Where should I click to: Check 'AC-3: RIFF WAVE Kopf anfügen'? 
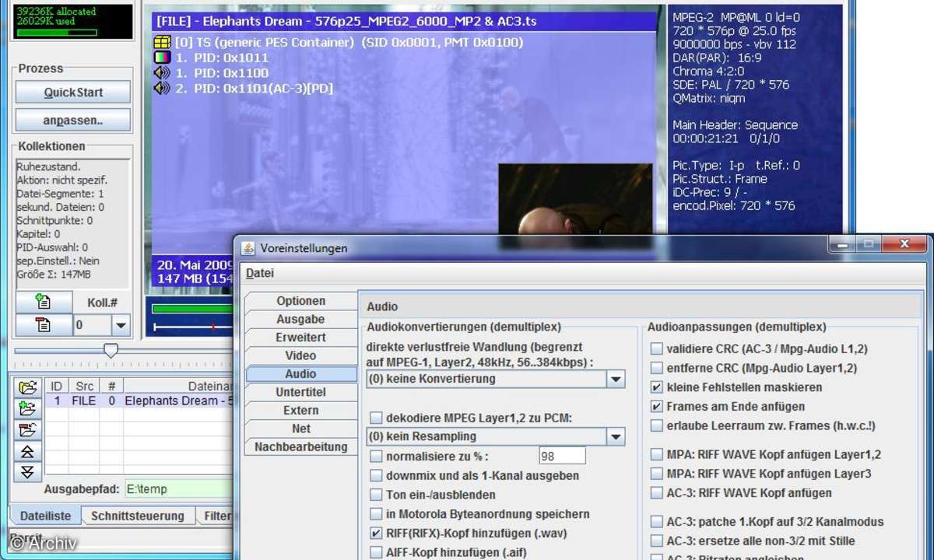point(658,493)
